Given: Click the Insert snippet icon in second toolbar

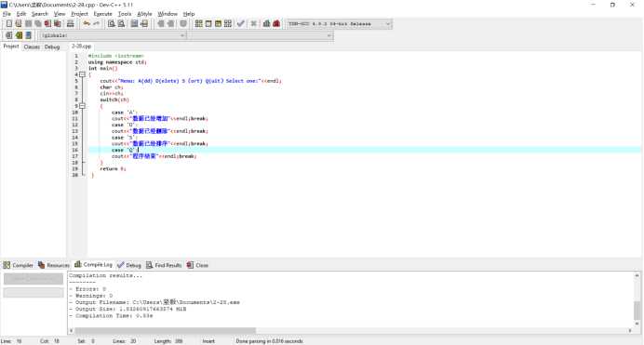Looking at the screenshot, I should point(9,35).
